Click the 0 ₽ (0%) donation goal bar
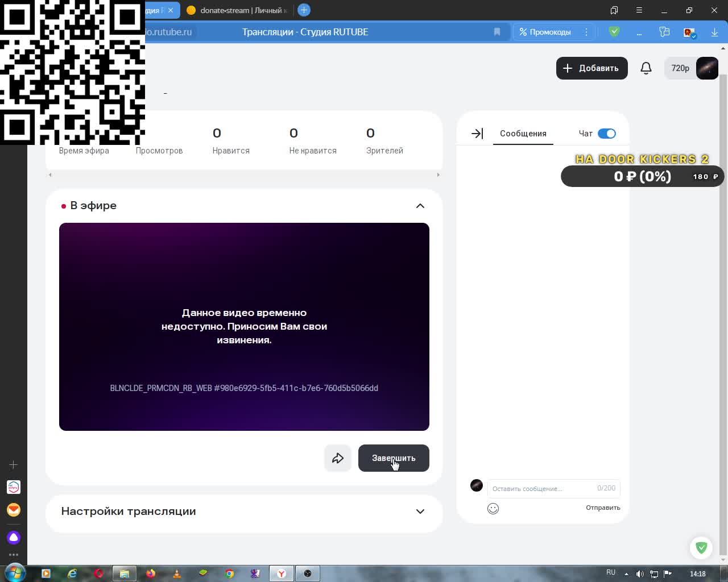The width and height of the screenshot is (728, 582). [643, 176]
